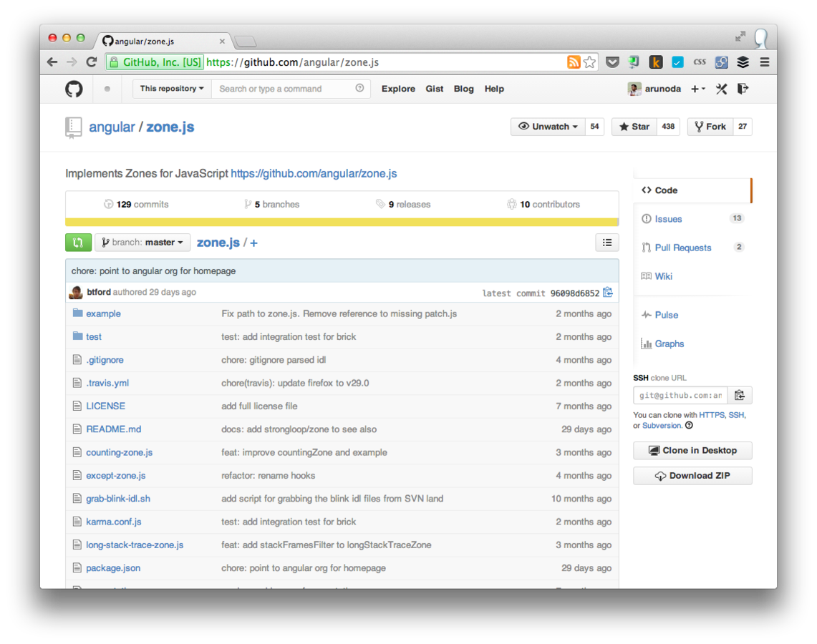Click the Pocket extension icon

pyautogui.click(x=613, y=62)
